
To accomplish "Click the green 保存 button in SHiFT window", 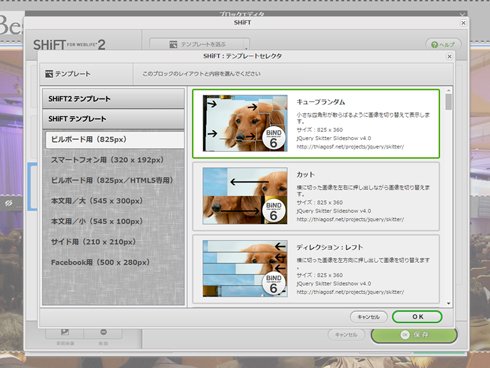I will (x=414, y=335).
